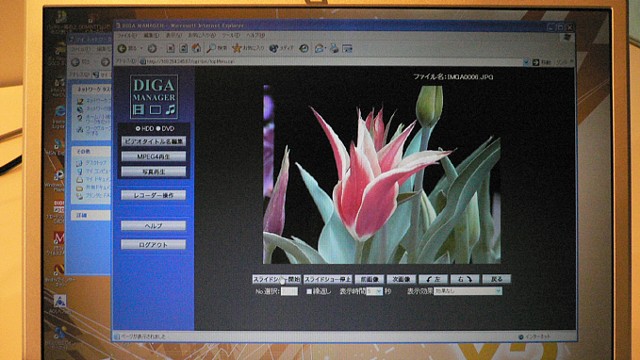The width and height of the screenshot is (640, 360).
Task: Print the page with printer icon
Action: pos(334,49)
